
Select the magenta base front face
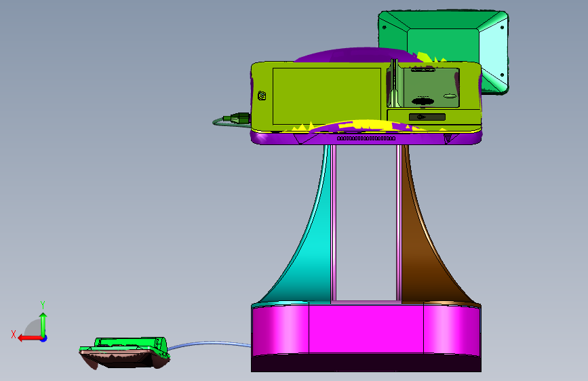[x=366, y=329]
